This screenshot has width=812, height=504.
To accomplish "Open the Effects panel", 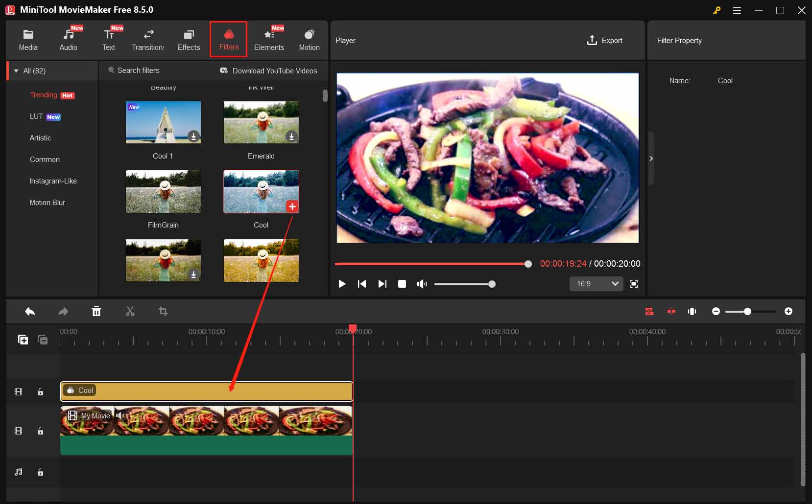I will click(x=189, y=39).
